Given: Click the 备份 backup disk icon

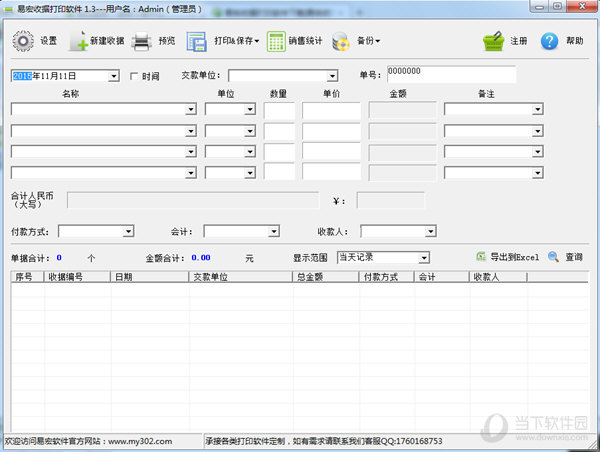Looking at the screenshot, I should click(x=342, y=41).
